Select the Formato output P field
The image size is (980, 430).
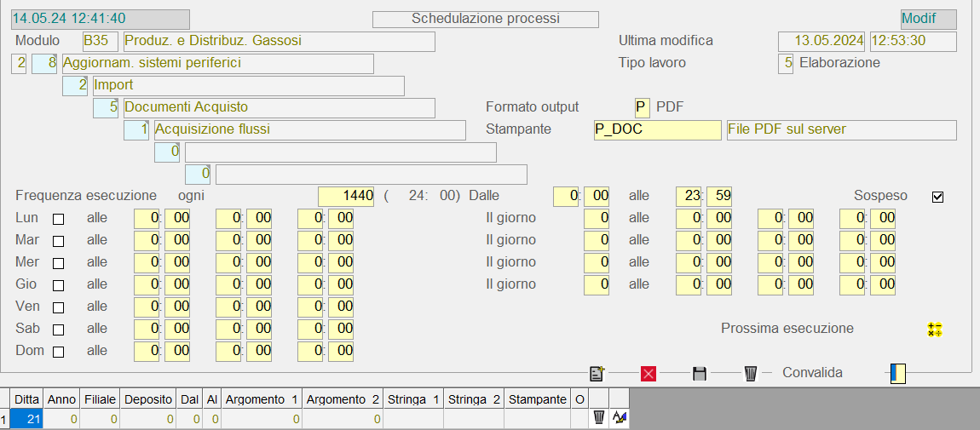point(642,107)
